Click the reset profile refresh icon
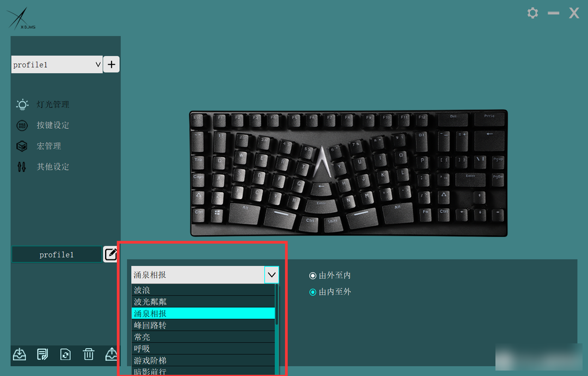Screen dimensions: 588x376 coord(65,354)
